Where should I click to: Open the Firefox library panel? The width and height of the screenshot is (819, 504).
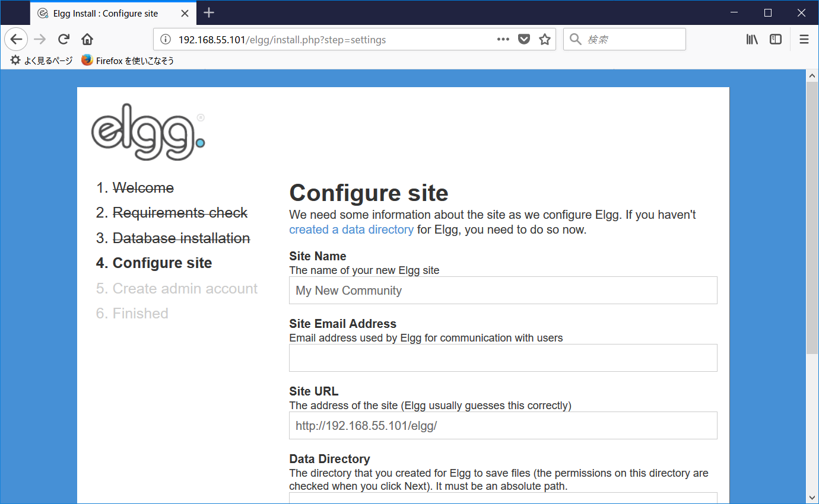(751, 39)
